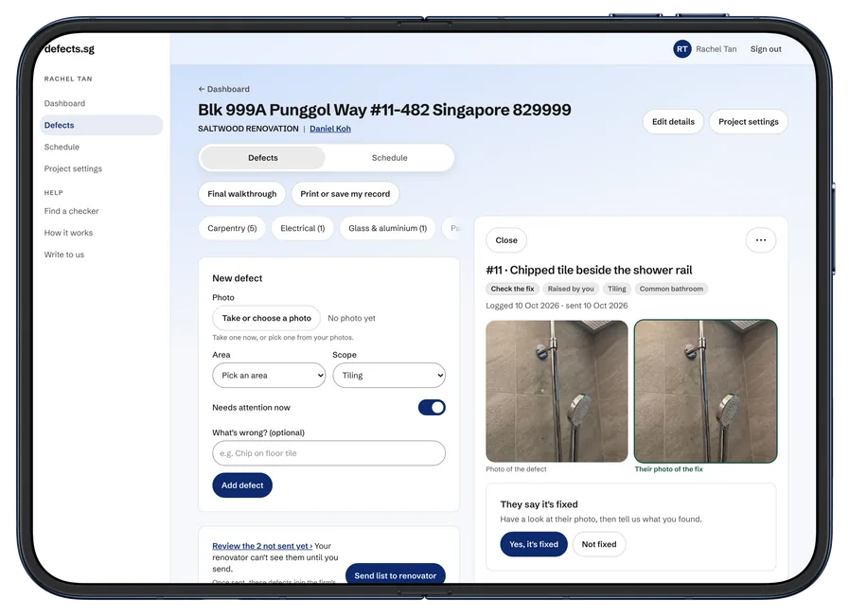Screen dimensions: 849x616
Task: Click the SALTWOOD RENOVATION label
Action: click(248, 129)
